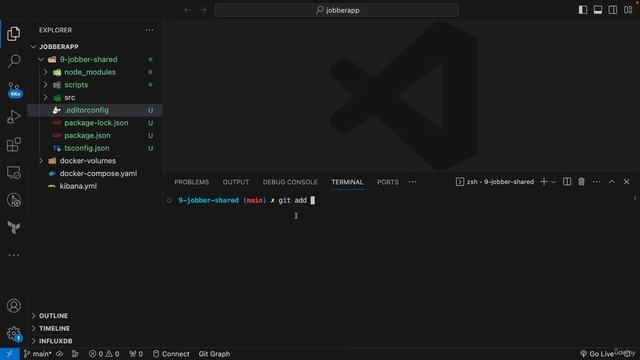
Task: Open the Terraform view icon in activity bar
Action: coord(13,227)
